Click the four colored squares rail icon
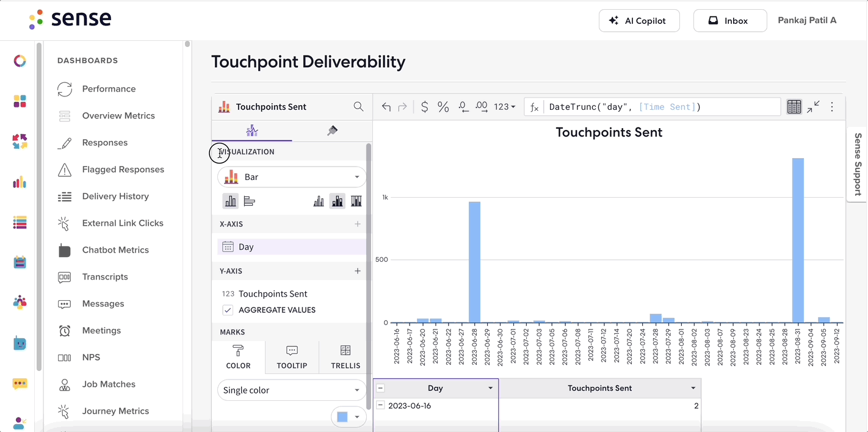 [x=20, y=101]
